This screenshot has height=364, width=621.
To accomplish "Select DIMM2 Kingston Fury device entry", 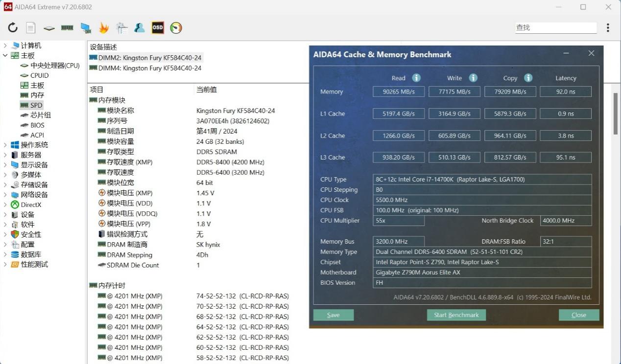I will coord(145,58).
